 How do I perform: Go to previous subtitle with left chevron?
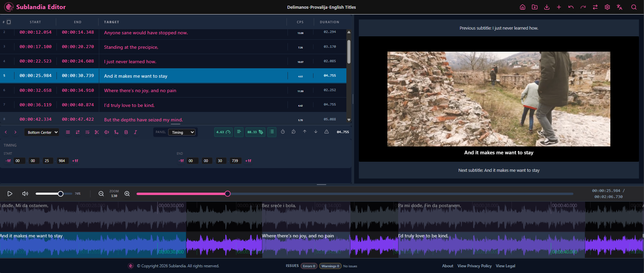pyautogui.click(x=6, y=132)
